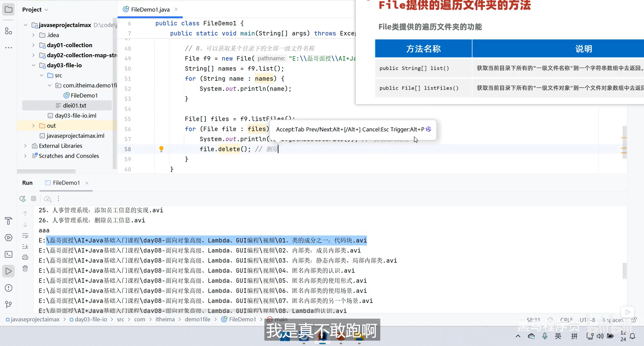Image resolution: width=644 pixels, height=346 pixels.
Task: Click UTF-8 encoding in status bar
Action: click(x=587, y=320)
